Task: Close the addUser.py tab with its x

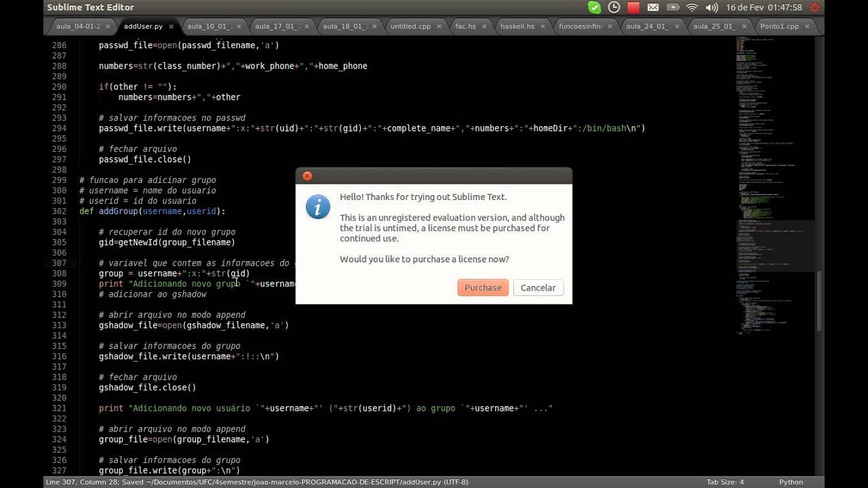Action: tap(172, 26)
